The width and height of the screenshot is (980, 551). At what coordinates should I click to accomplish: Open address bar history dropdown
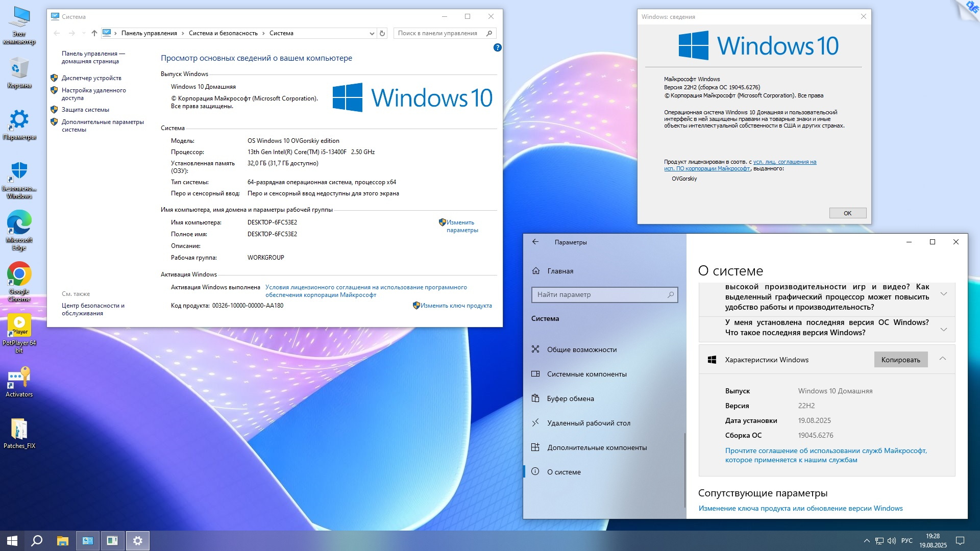(x=372, y=33)
